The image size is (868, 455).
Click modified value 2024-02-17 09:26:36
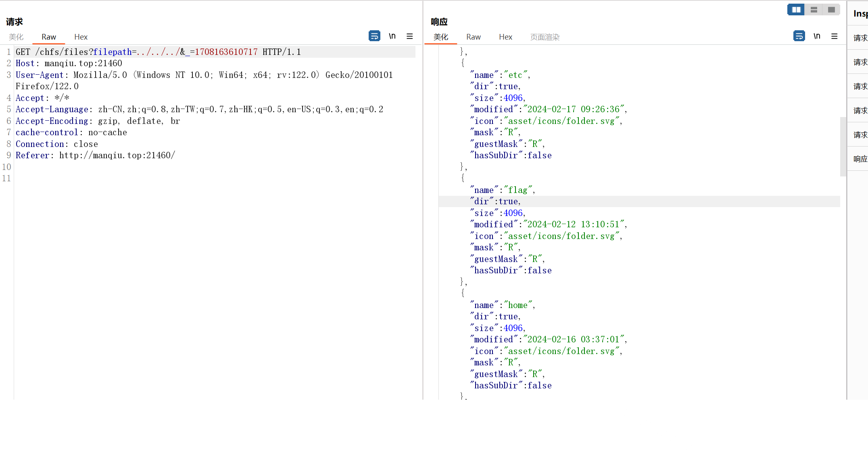point(574,109)
